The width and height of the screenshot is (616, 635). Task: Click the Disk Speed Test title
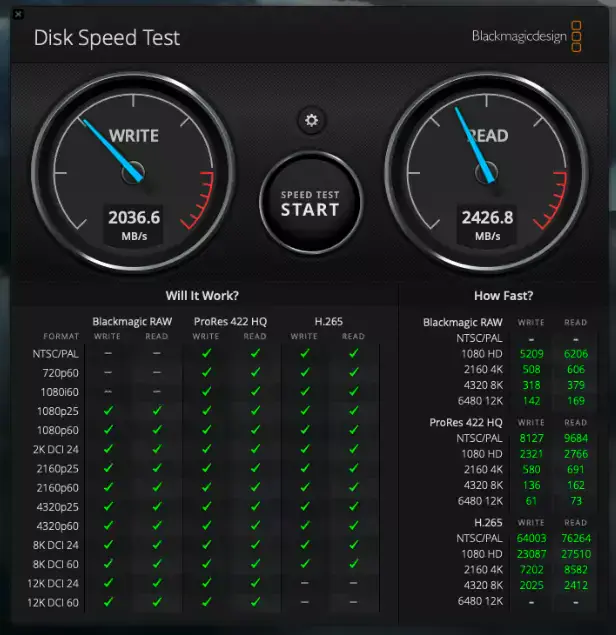pyautogui.click(x=107, y=38)
